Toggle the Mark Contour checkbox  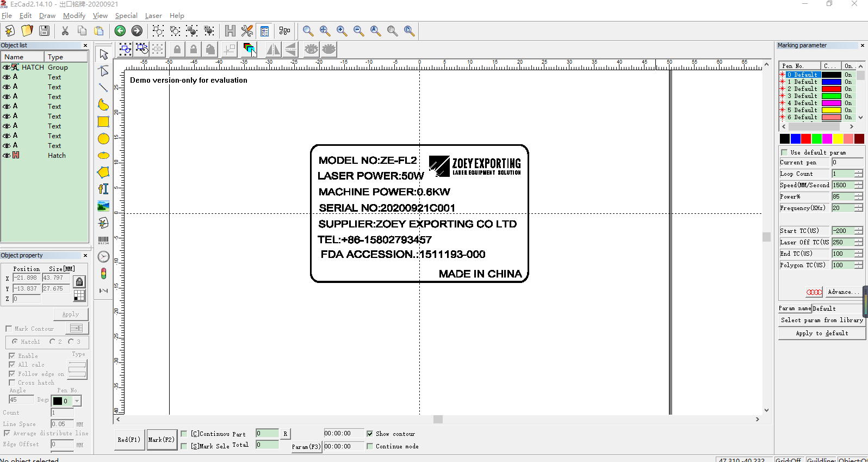(x=9, y=329)
